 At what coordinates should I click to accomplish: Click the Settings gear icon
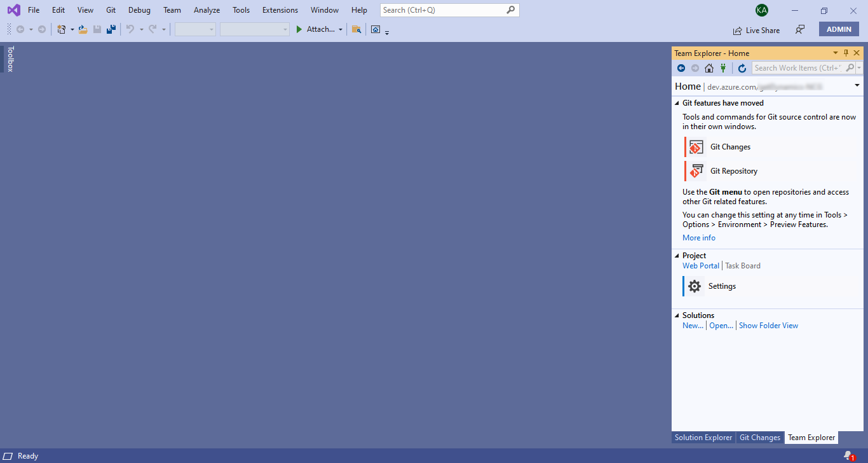click(695, 286)
